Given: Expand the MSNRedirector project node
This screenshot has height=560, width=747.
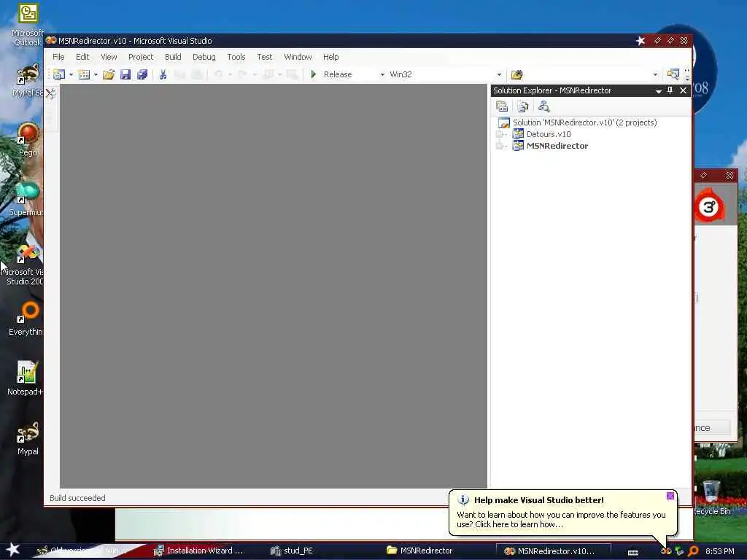Looking at the screenshot, I should [499, 146].
